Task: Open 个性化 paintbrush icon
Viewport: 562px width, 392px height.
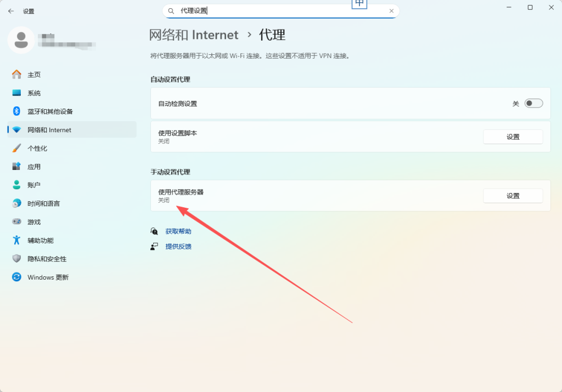Action: pos(16,148)
